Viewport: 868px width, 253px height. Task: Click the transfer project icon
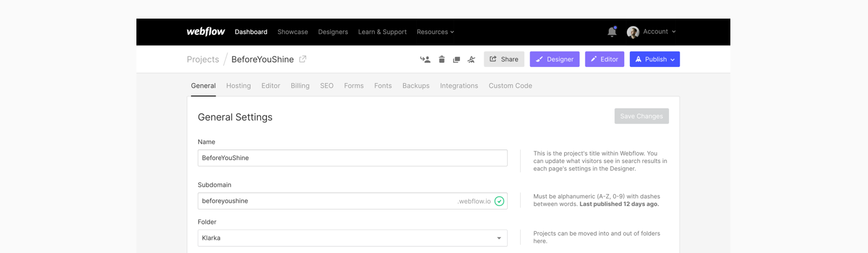(x=425, y=60)
